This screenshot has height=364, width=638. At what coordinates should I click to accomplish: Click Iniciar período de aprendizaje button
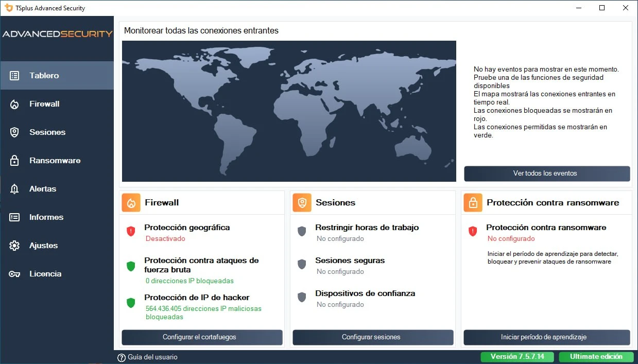pos(547,337)
